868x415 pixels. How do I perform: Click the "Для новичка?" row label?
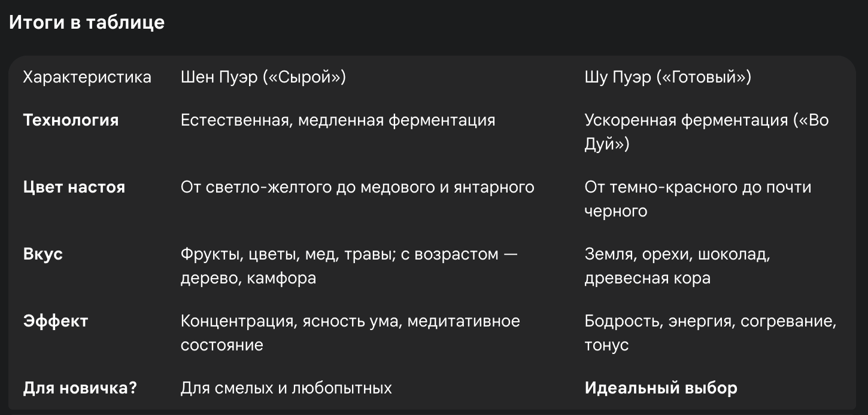(x=80, y=388)
